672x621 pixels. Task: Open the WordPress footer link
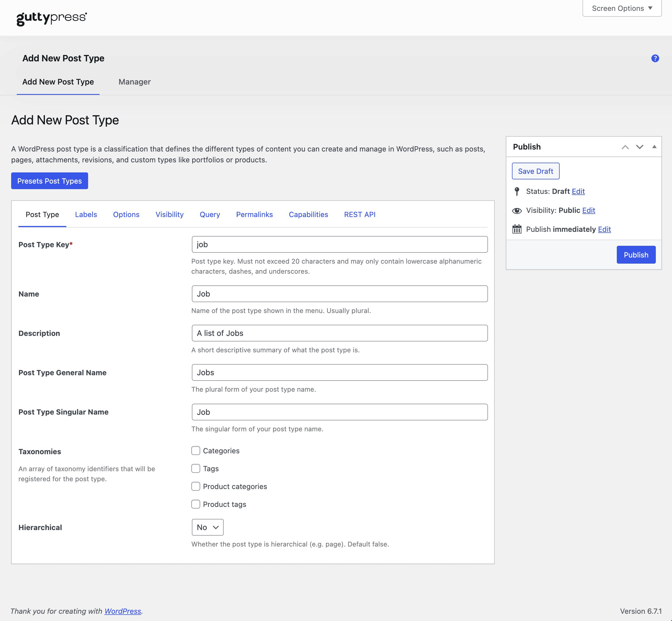tap(123, 611)
